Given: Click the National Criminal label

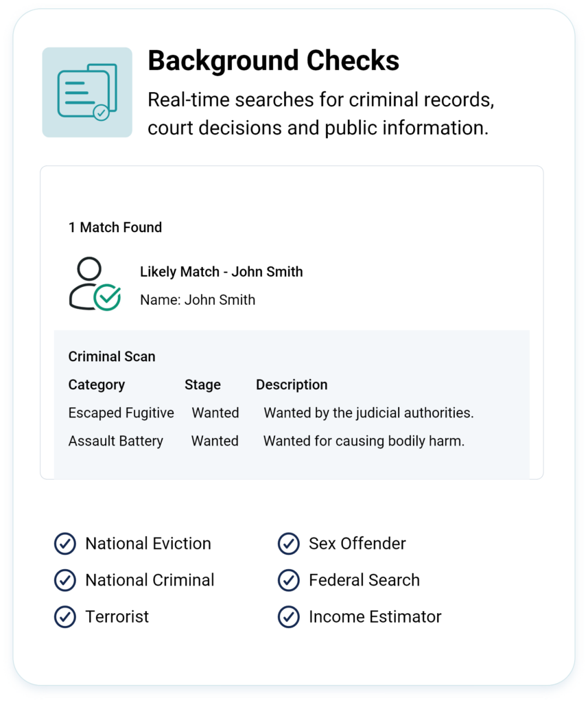Looking at the screenshot, I should [150, 580].
